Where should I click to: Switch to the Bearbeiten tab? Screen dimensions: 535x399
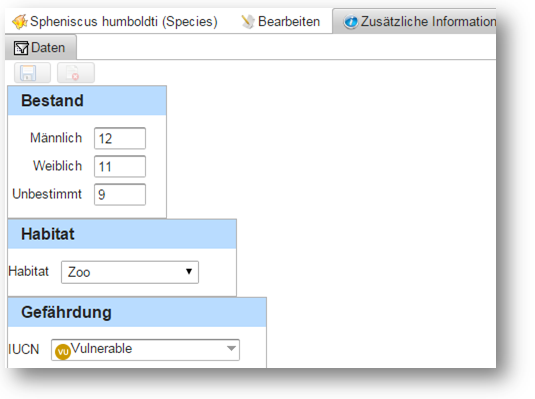[x=280, y=22]
